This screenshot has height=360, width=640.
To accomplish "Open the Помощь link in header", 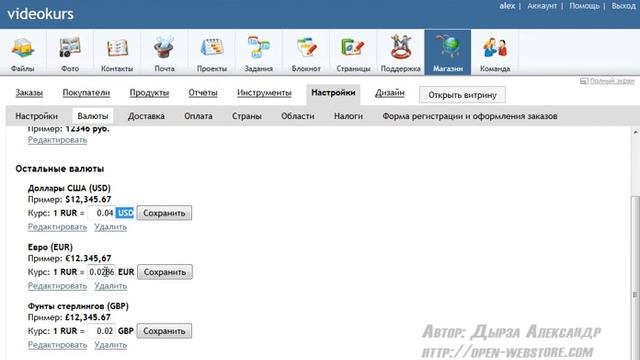I will click(x=584, y=6).
